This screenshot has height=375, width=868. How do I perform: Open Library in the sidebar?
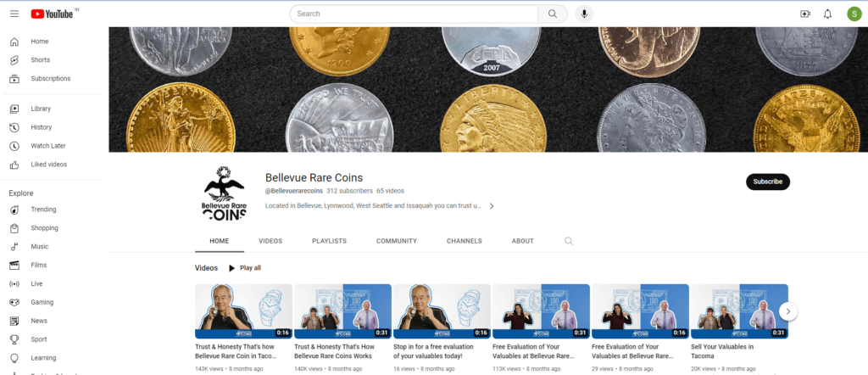pos(51,109)
